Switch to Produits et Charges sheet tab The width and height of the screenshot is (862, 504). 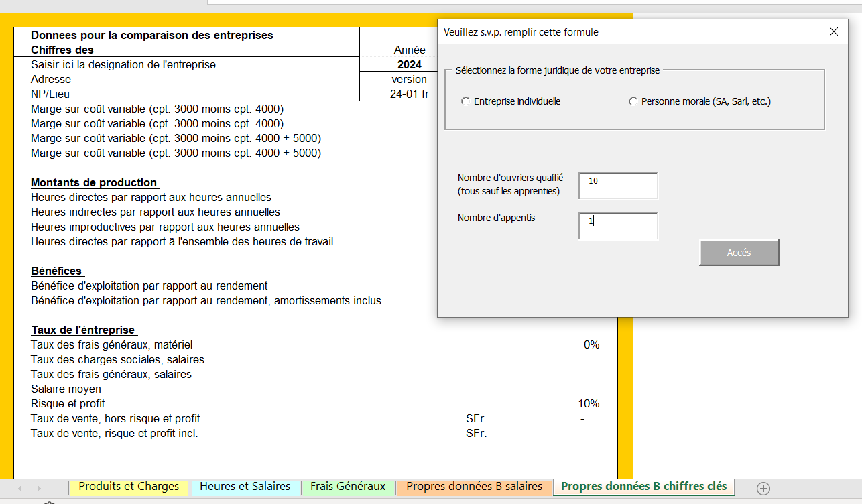point(129,487)
